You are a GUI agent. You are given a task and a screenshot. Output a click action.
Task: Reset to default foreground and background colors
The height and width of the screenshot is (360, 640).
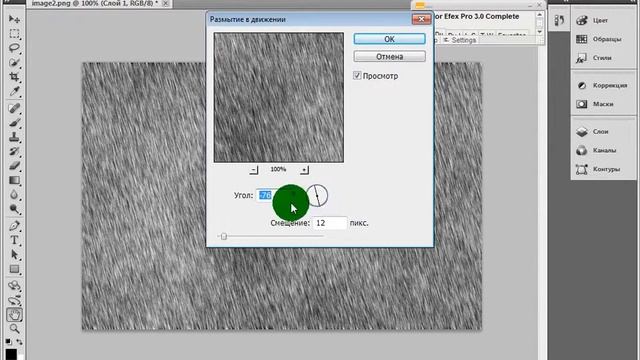(x=8, y=341)
